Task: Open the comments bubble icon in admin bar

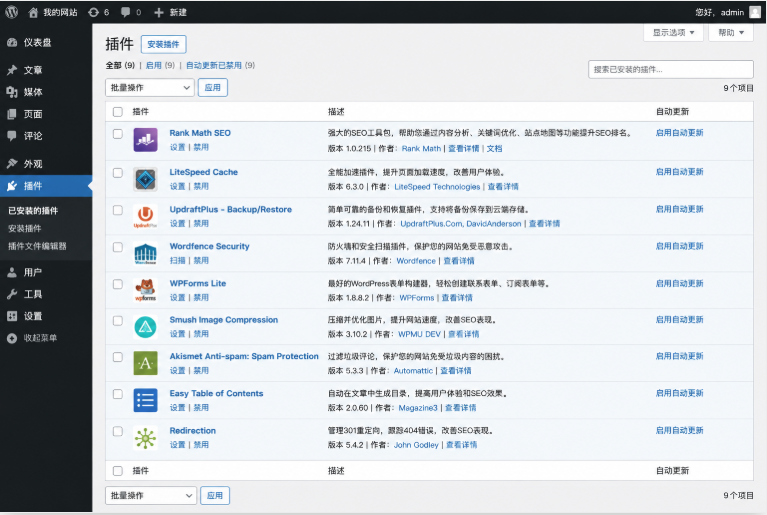Action: (126, 13)
